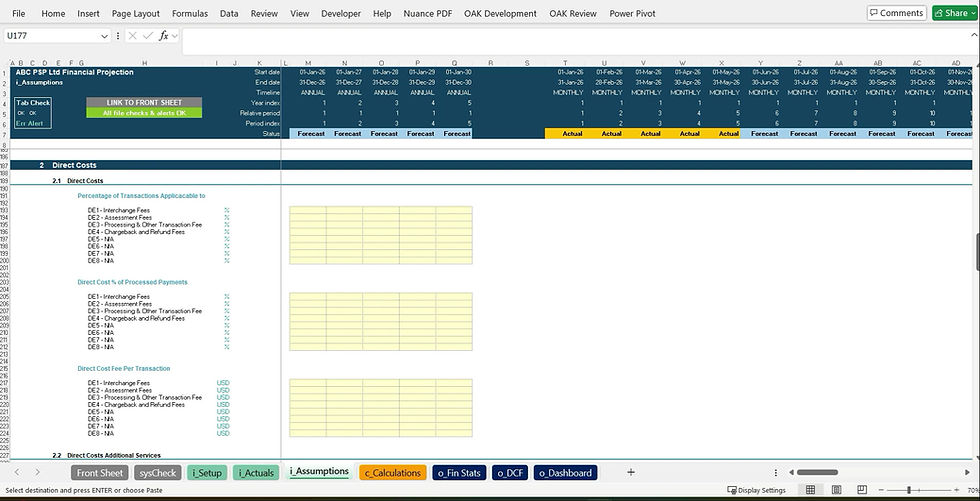980x501 pixels.
Task: Open the Power Pivot tab
Action: click(x=632, y=13)
